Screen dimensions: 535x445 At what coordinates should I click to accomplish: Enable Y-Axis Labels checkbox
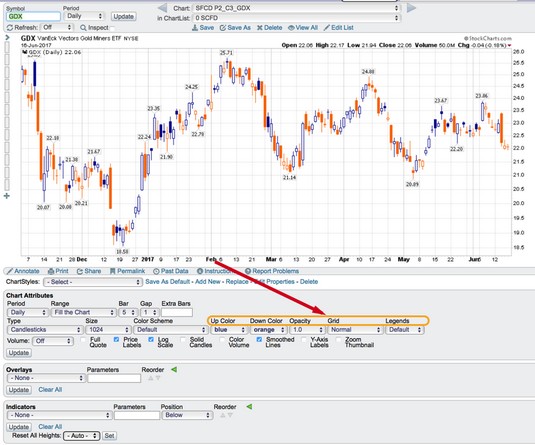[x=304, y=340]
